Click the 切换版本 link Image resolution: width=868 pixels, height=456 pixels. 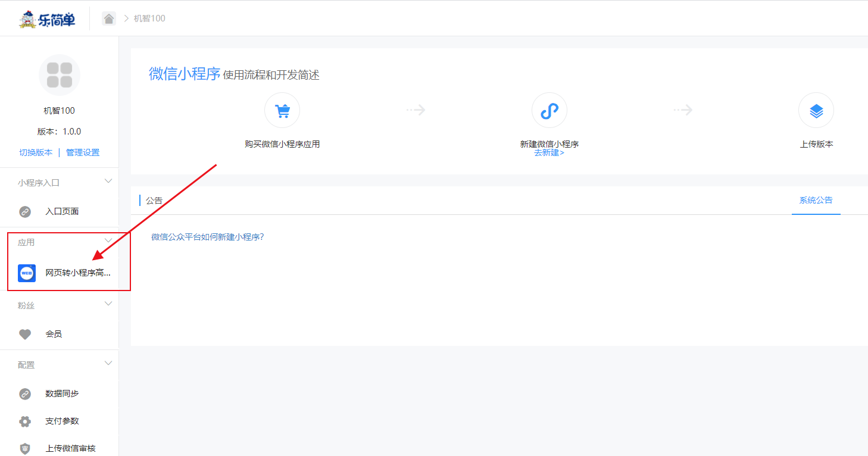[36, 152]
